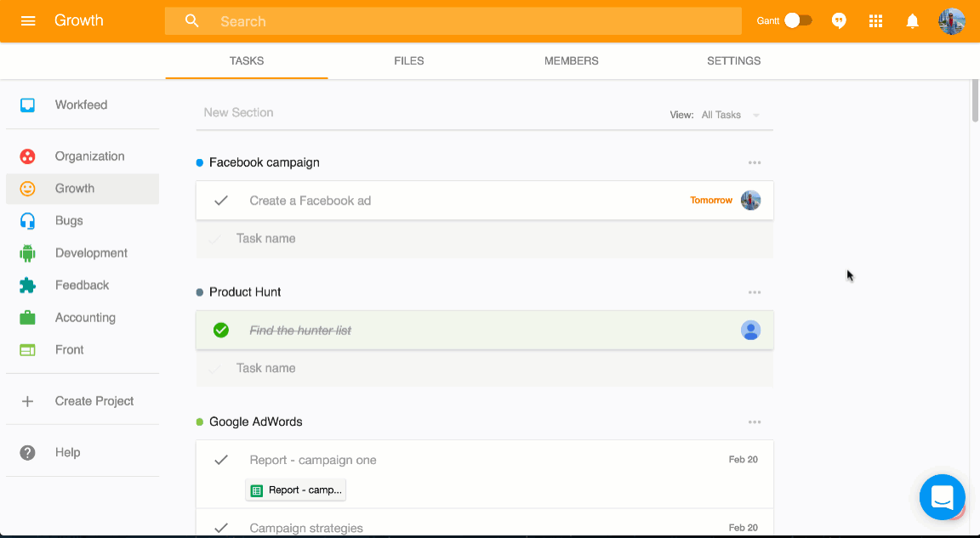Mark Create a Facebook ad as complete
Screen dimensions: 980x538
point(220,201)
